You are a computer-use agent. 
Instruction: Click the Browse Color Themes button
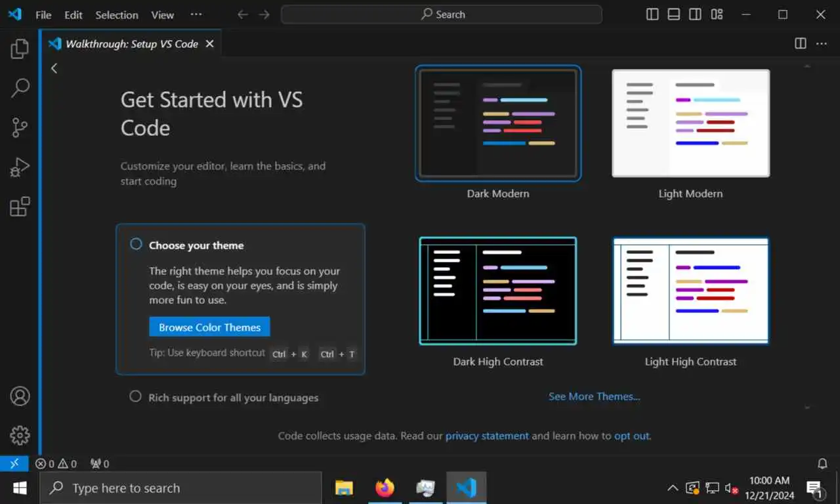pos(209,327)
